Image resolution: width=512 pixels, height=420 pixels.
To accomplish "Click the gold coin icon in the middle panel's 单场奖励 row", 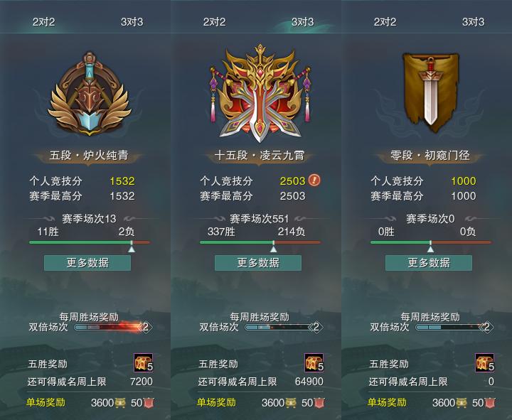I will point(290,403).
